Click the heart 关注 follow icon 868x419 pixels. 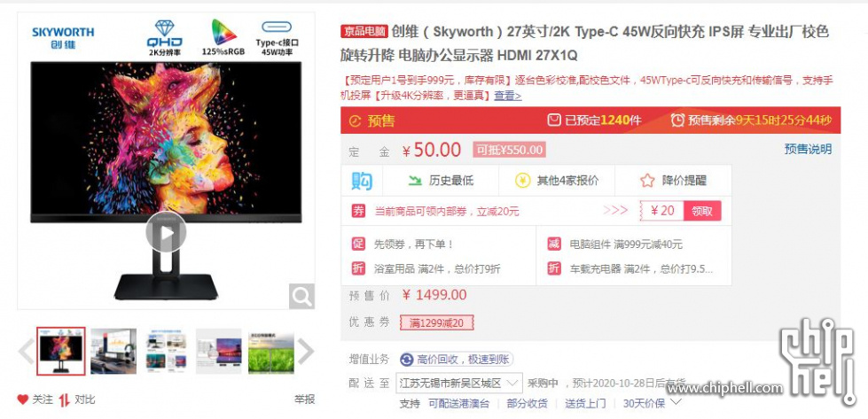coord(22,400)
